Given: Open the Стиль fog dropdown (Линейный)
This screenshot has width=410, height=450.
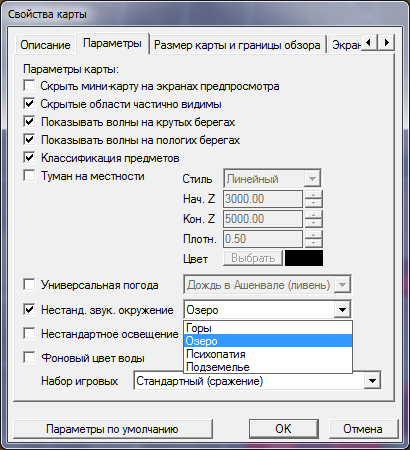Looking at the screenshot, I should (x=272, y=179).
